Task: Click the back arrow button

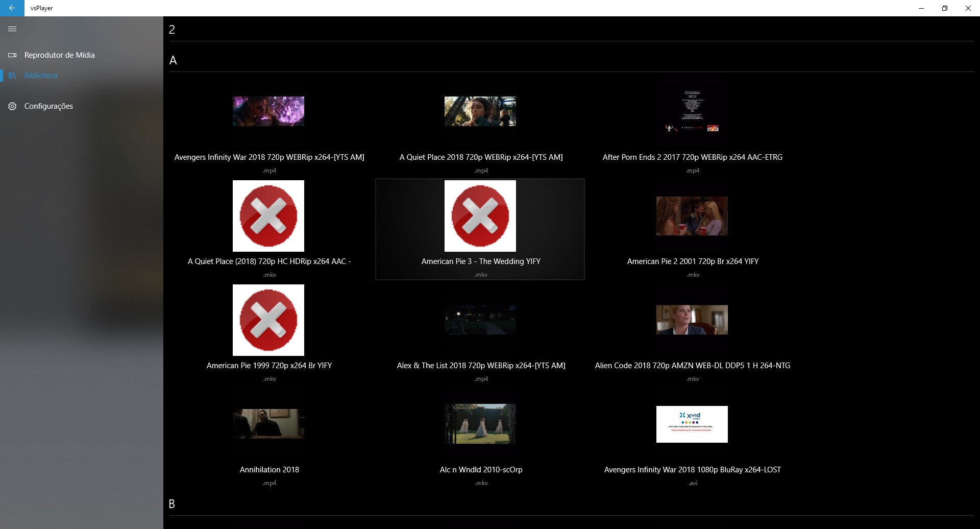Action: (x=12, y=8)
